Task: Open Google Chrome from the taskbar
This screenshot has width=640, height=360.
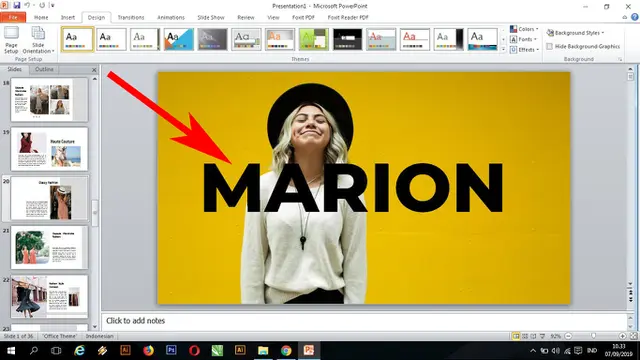Action: (x=286, y=350)
